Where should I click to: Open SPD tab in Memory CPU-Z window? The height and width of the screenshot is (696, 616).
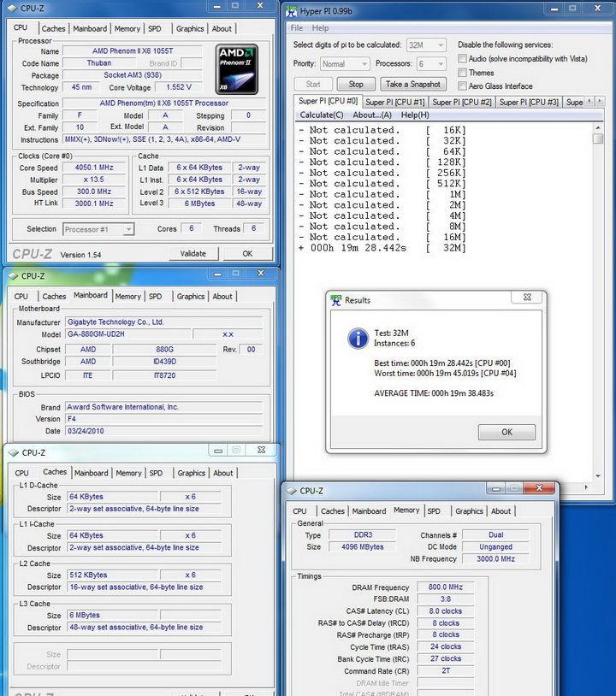pos(434,511)
